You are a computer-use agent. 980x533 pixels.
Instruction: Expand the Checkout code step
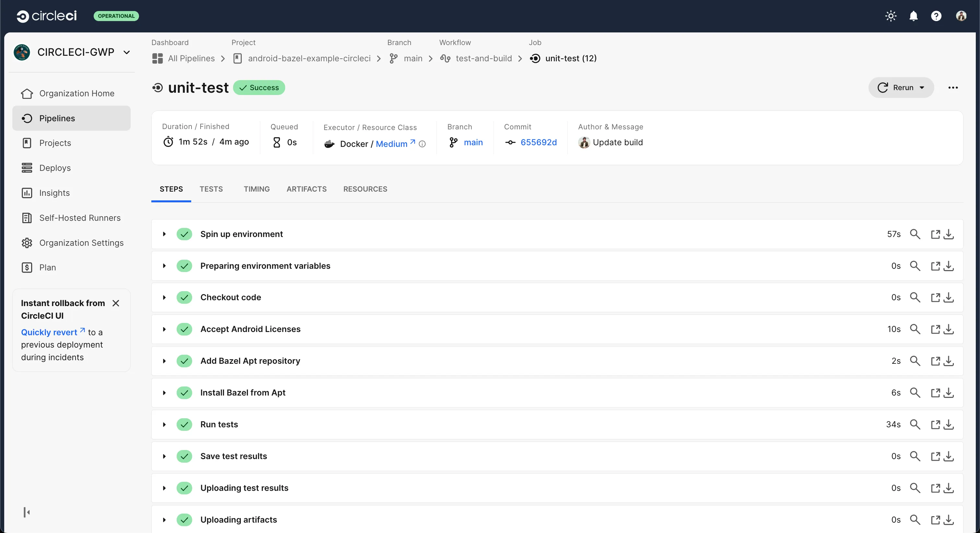(x=164, y=297)
